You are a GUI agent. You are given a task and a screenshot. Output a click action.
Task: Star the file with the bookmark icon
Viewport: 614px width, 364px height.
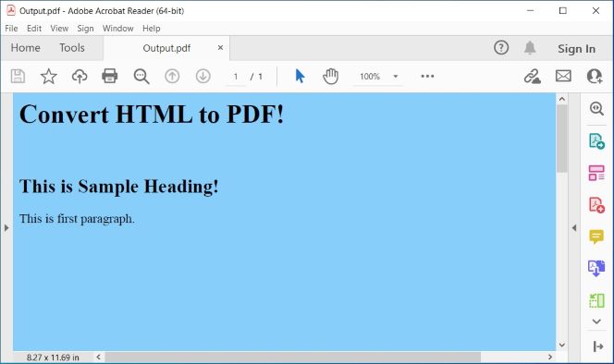click(49, 76)
